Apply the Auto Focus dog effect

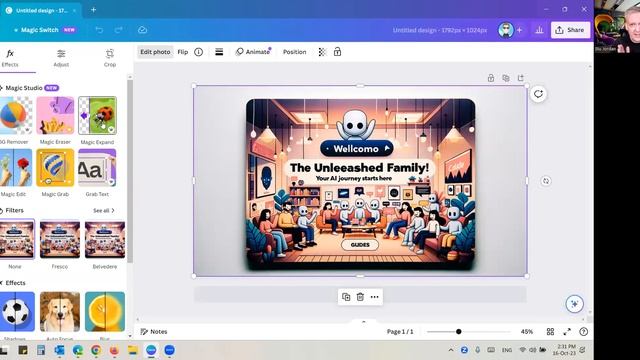pyautogui.click(x=60, y=312)
